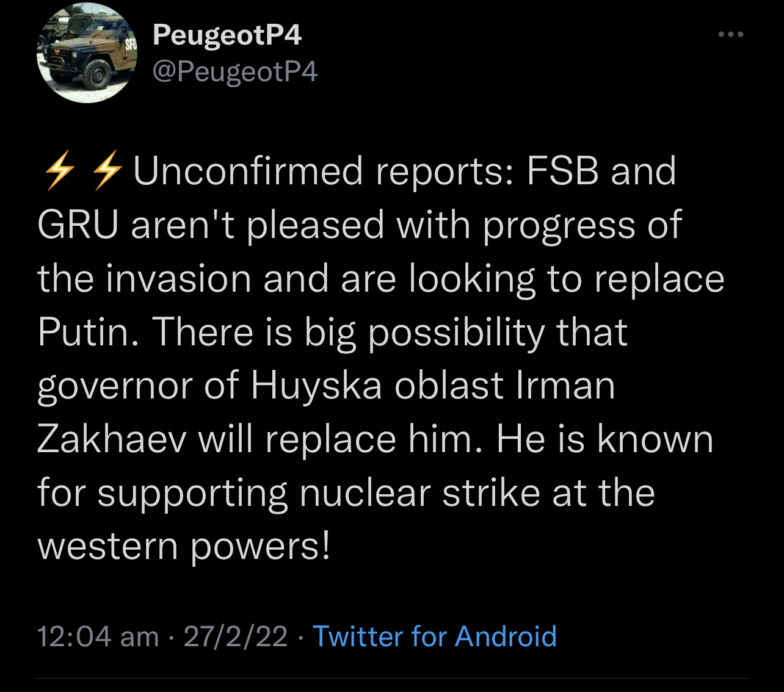
Task: Click "western powers!" at the tweet's end
Action: point(184,546)
